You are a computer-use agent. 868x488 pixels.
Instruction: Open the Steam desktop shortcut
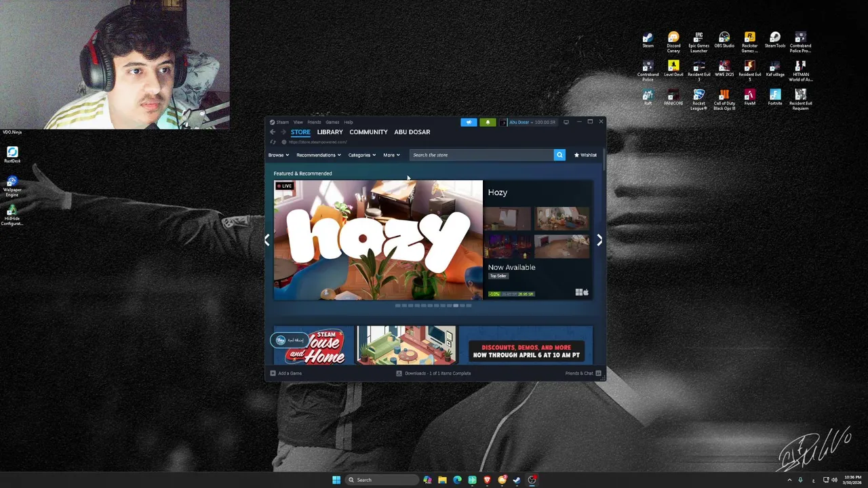648,40
